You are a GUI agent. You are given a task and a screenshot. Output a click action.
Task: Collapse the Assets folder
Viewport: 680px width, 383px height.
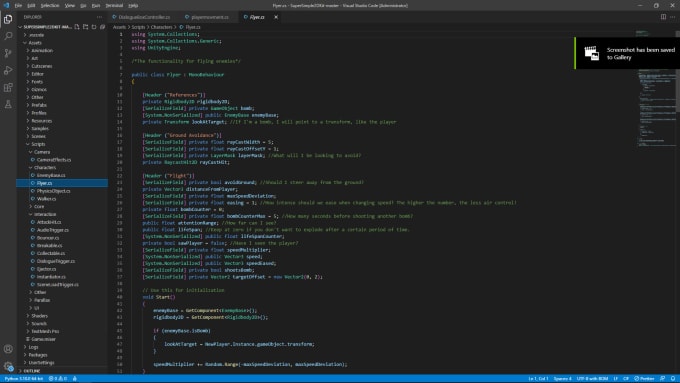[35, 43]
